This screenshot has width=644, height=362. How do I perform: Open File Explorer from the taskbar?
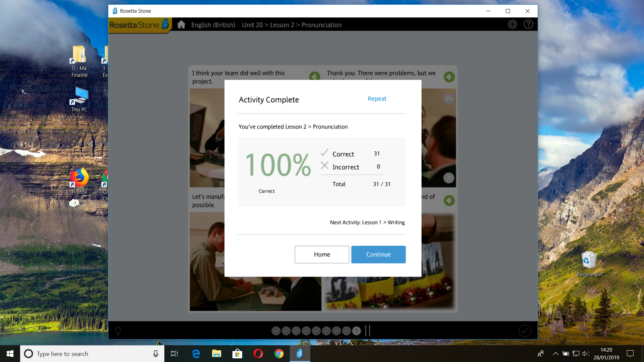click(x=217, y=354)
